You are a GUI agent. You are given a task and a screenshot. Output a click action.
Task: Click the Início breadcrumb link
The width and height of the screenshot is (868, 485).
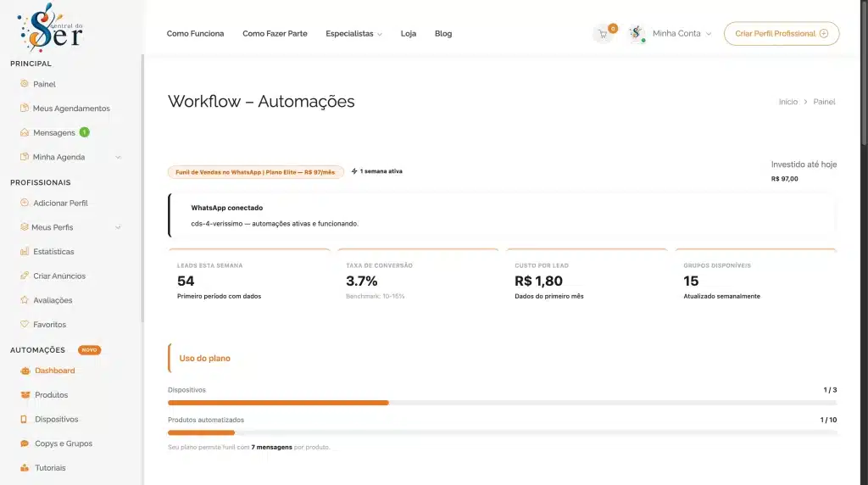787,102
